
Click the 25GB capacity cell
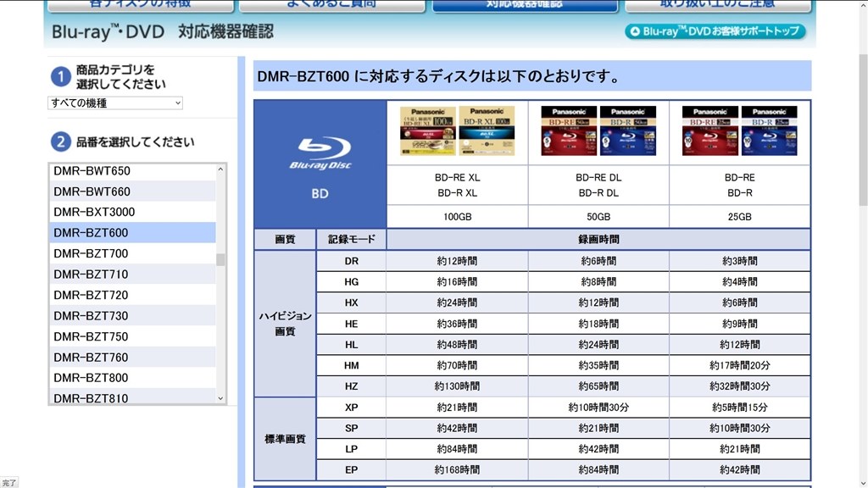[739, 217]
